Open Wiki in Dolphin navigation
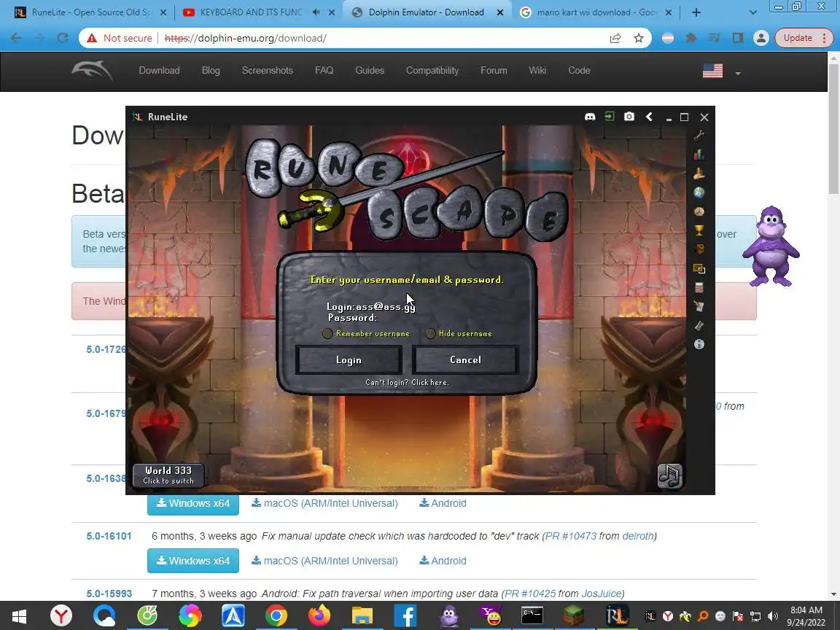The width and height of the screenshot is (840, 630). [537, 70]
